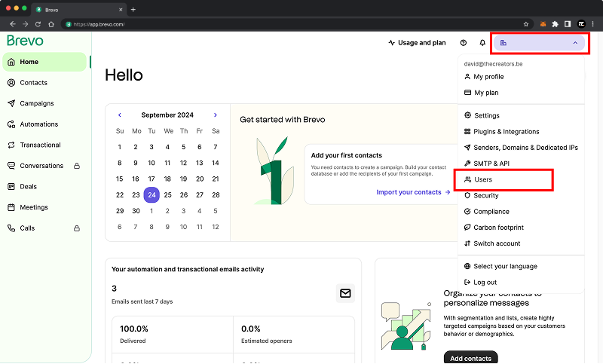
Task: Reload the browser page
Action: click(x=38, y=24)
